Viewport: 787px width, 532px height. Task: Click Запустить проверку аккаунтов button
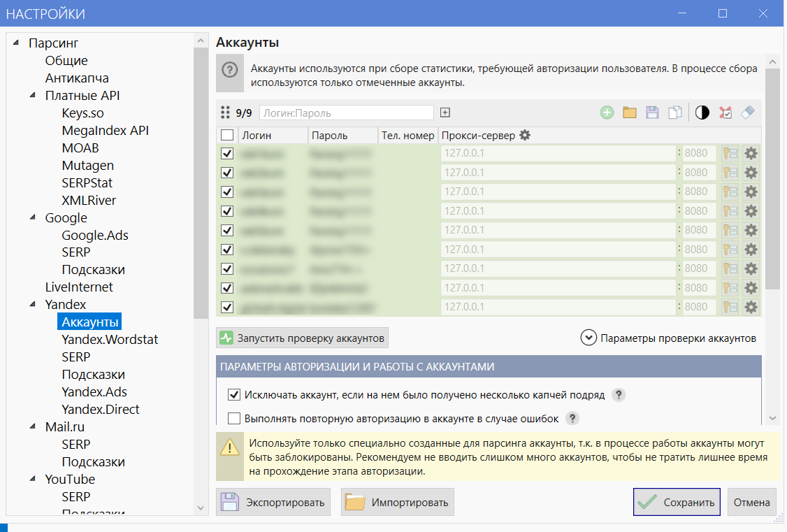pos(302,338)
